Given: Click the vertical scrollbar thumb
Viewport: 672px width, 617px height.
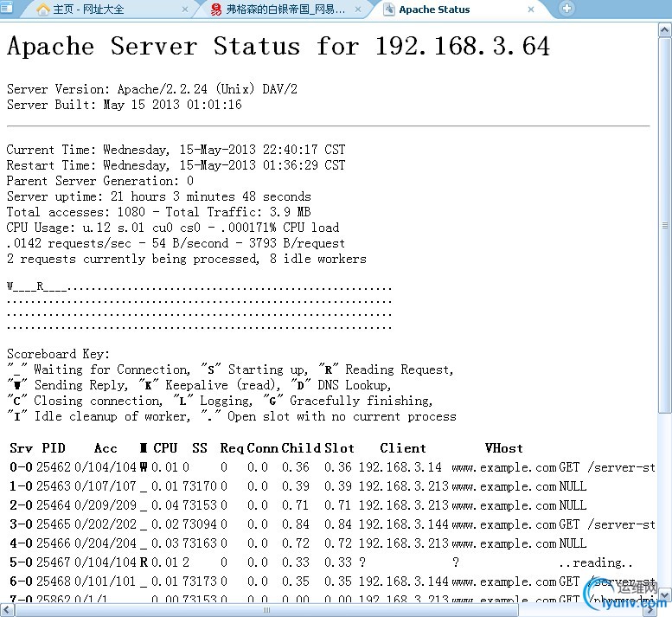Looking at the screenshot, I should point(664,225).
